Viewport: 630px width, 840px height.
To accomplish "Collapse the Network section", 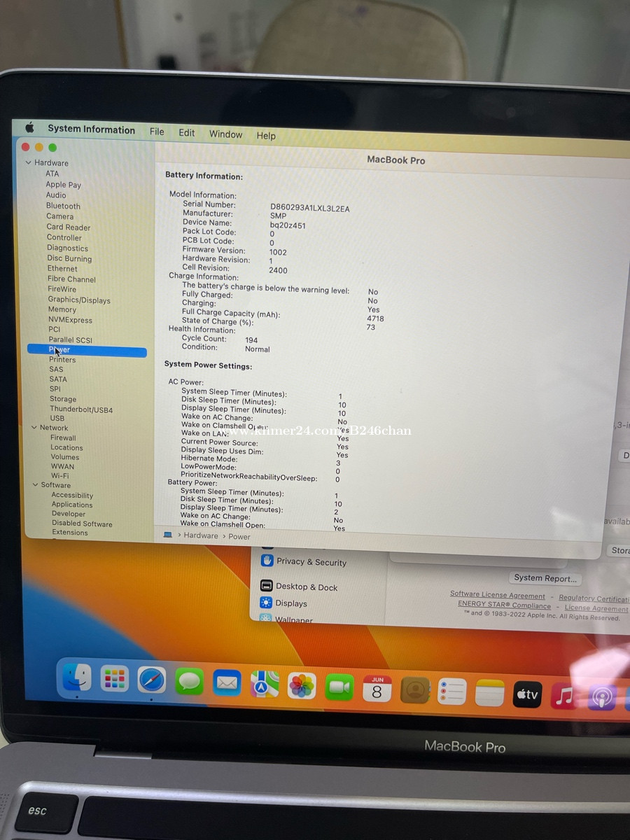I will click(x=34, y=427).
